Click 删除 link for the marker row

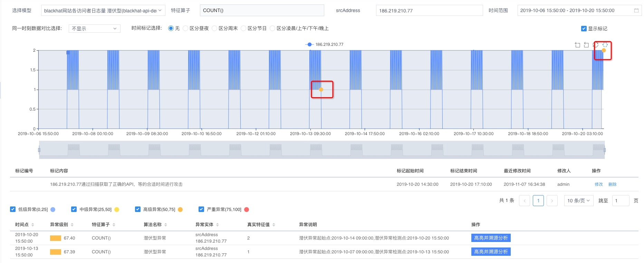tap(613, 184)
